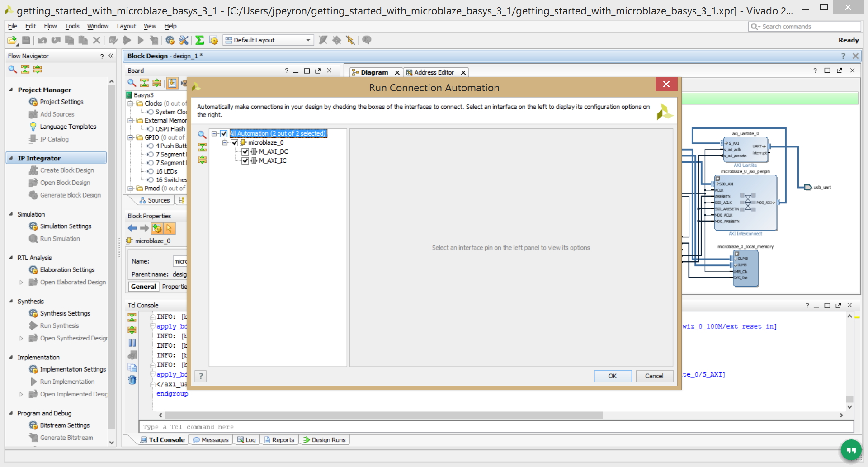Viewport: 868px width, 467px height.
Task: Click the pause icon in Tcl Console sidebar
Action: pos(132,343)
